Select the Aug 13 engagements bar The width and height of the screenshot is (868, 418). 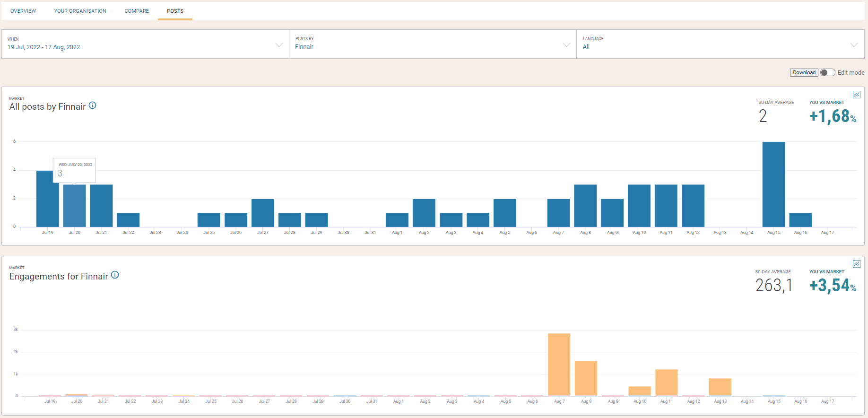[x=720, y=387]
